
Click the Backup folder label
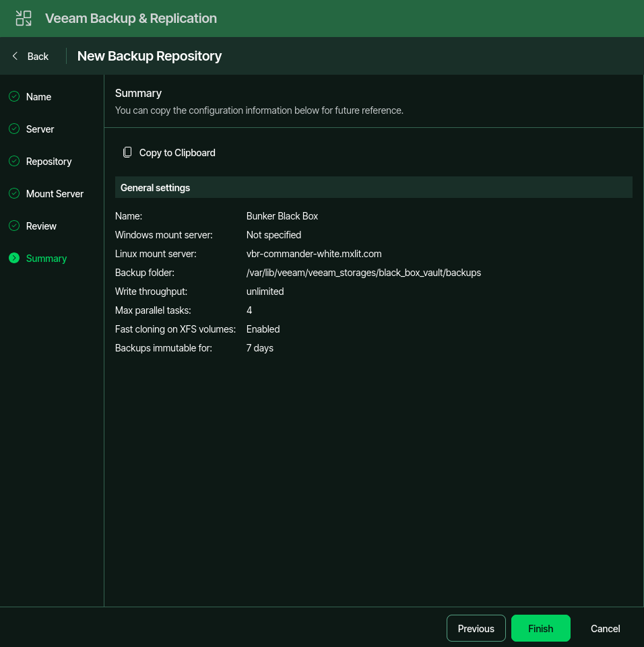pyautogui.click(x=144, y=273)
